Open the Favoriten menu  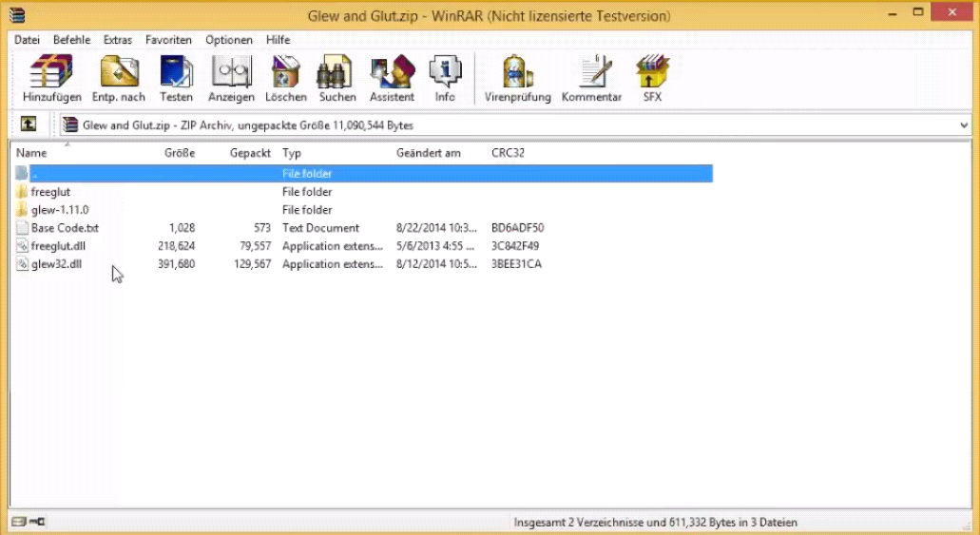pos(168,39)
